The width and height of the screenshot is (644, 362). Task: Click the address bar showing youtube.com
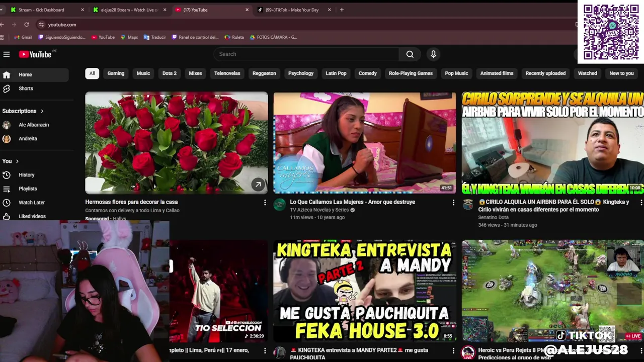[302, 25]
